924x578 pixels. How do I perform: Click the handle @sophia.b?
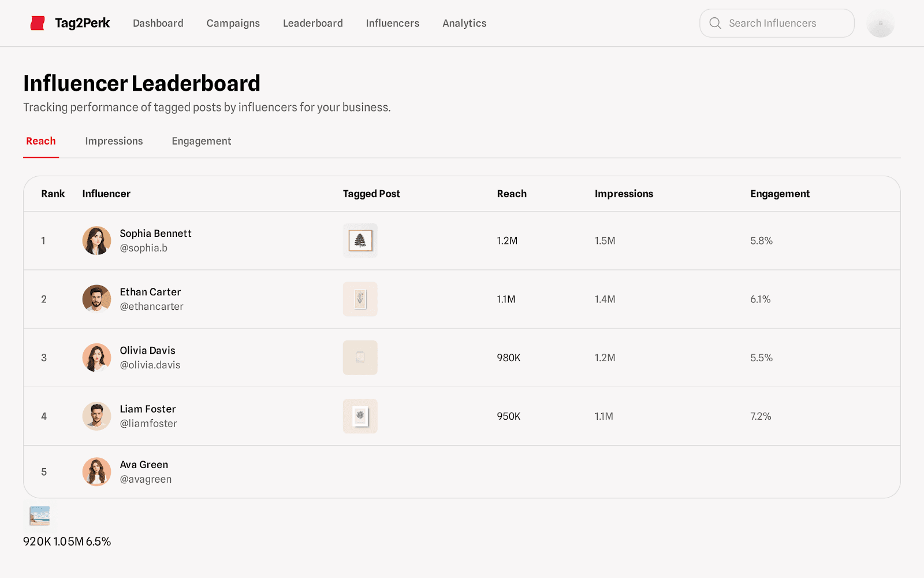pos(144,248)
